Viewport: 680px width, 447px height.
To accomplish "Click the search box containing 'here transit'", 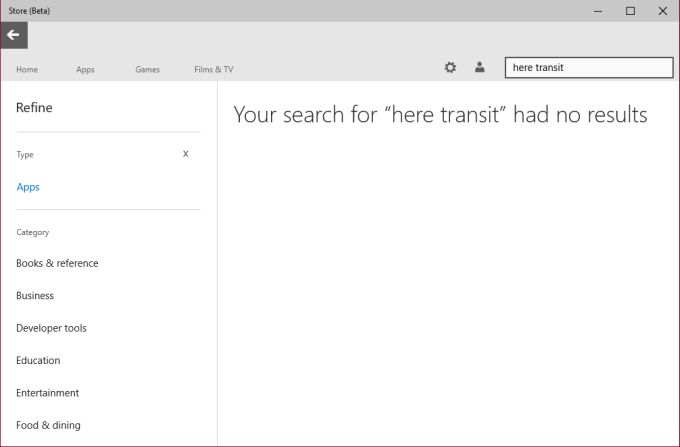I will 588,68.
